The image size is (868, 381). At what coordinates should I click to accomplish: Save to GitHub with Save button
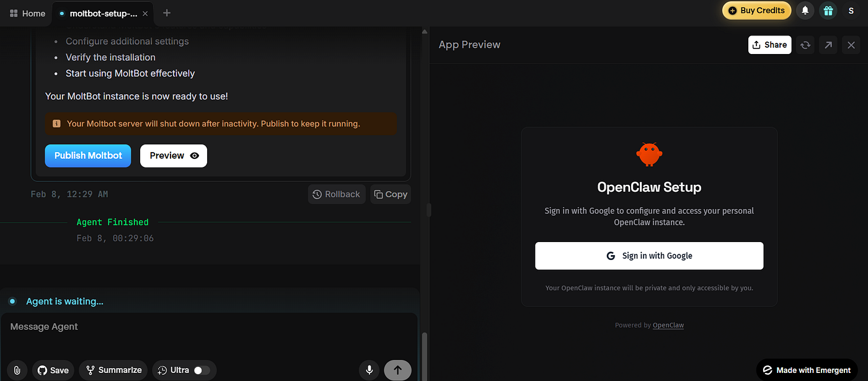[x=53, y=370]
